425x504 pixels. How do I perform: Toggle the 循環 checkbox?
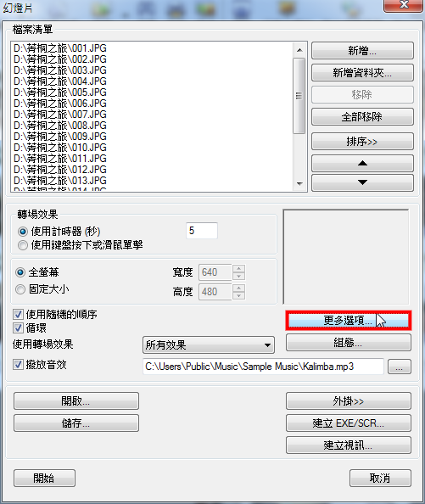(x=18, y=328)
